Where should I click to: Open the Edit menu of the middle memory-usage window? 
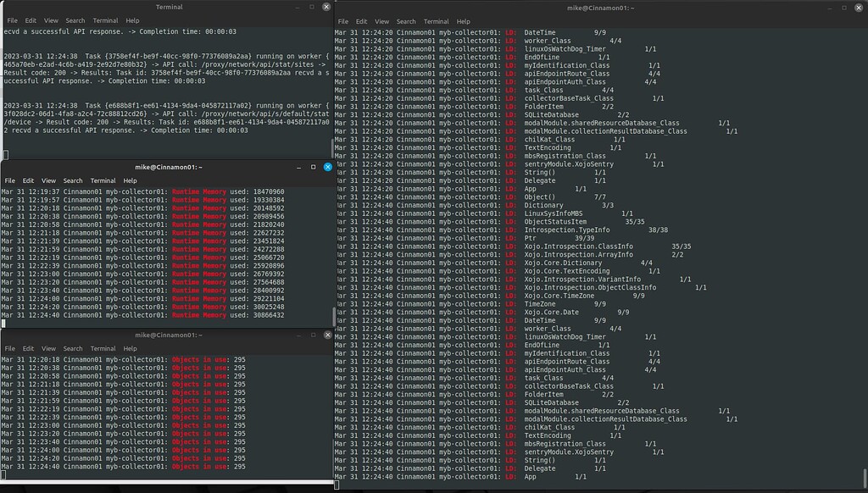[29, 180]
